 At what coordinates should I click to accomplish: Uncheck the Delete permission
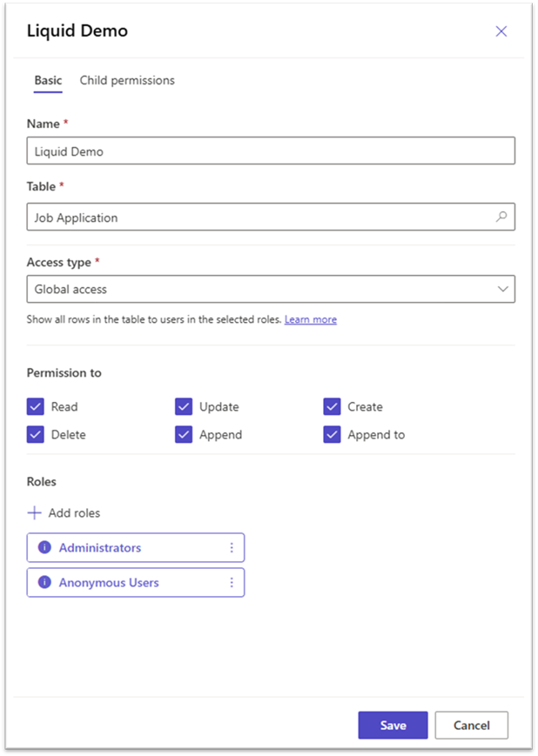click(35, 434)
